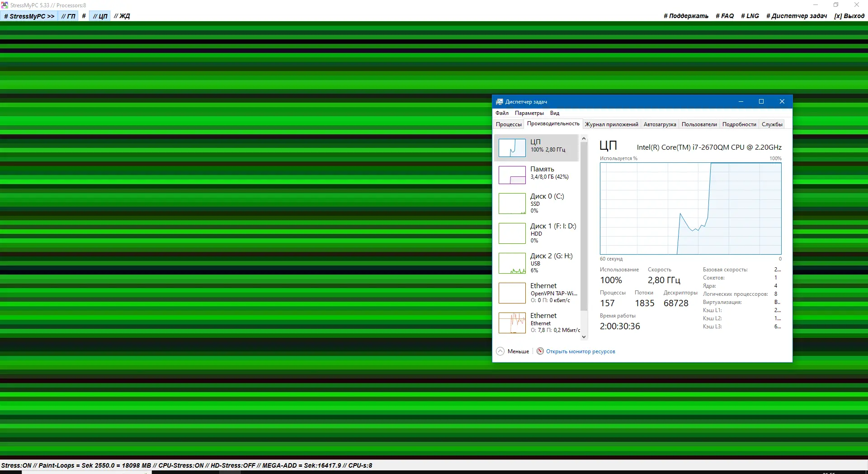Collapse Task Manager with Меньше chevron

[500, 351]
